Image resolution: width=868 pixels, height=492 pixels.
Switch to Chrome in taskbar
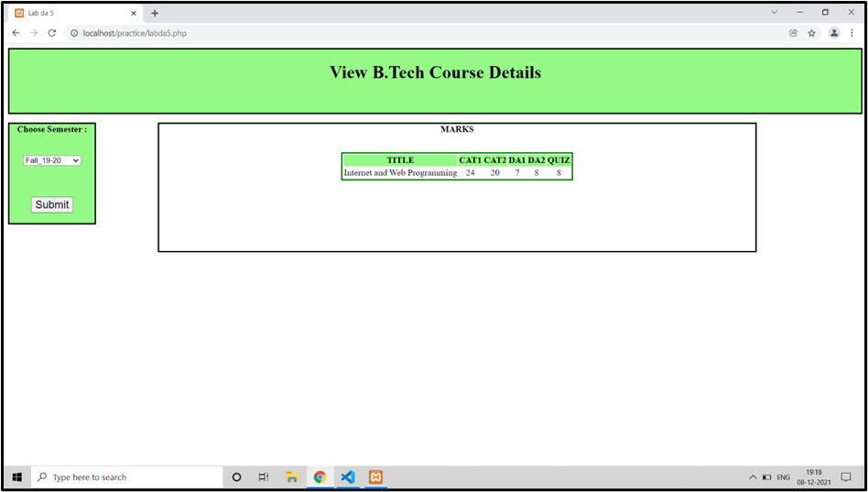coord(320,477)
